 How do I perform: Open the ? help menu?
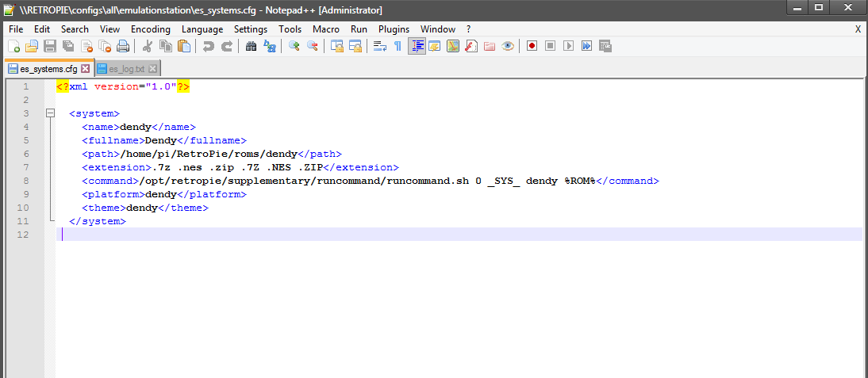click(x=468, y=29)
